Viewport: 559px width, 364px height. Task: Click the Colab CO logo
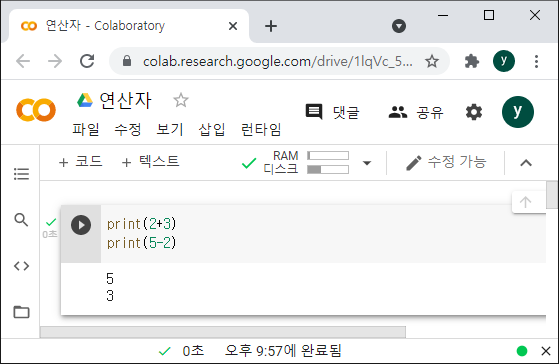coord(36,110)
